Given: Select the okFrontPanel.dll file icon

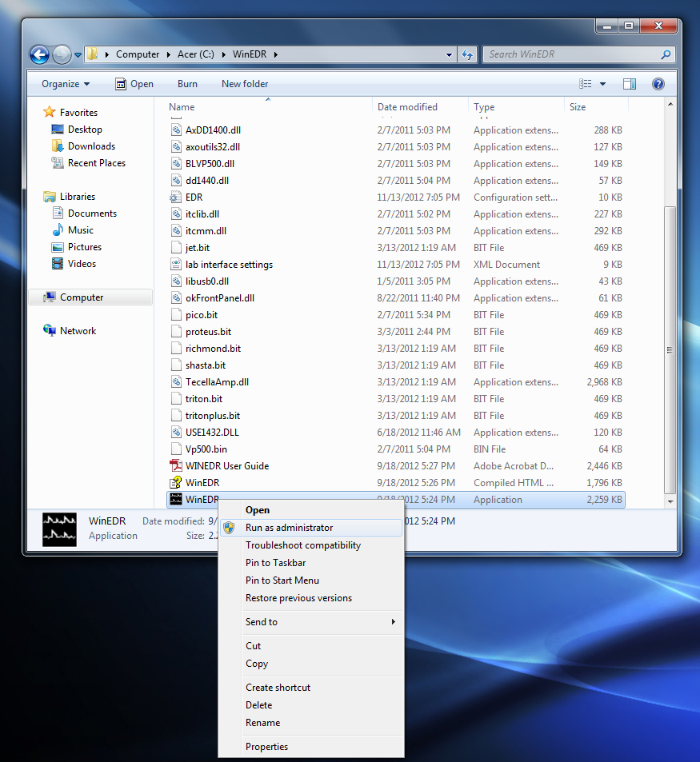Looking at the screenshot, I should click(x=176, y=298).
